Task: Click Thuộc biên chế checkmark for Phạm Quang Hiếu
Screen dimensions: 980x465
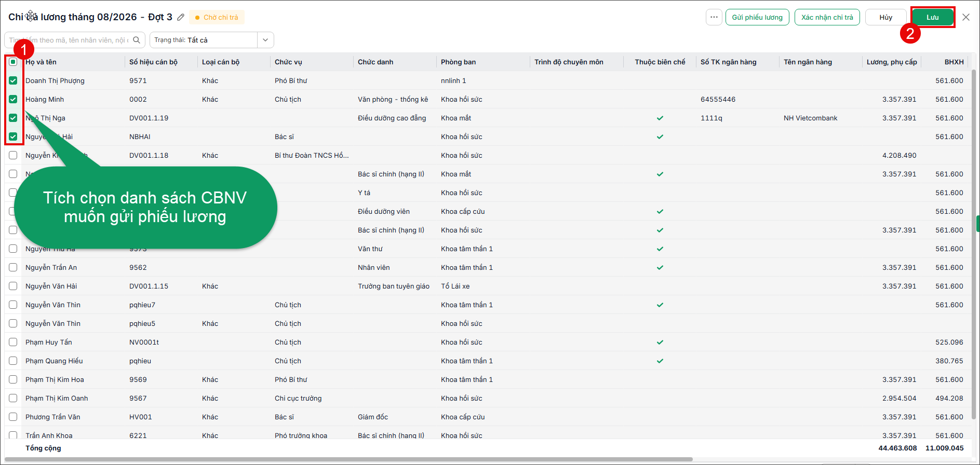Action: 660,361
